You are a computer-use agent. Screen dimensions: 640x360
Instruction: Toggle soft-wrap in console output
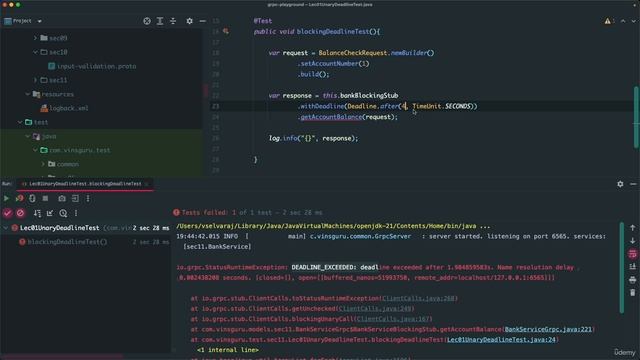tap(633, 254)
